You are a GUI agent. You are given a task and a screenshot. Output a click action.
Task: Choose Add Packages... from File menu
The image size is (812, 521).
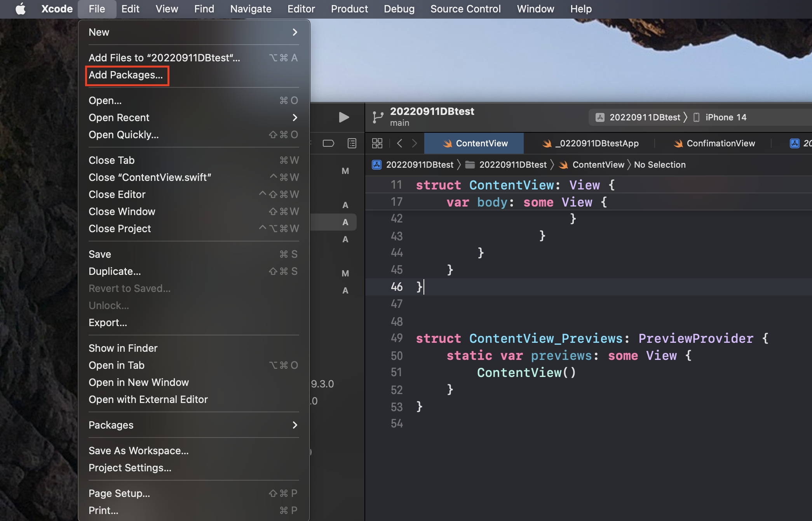193,75
